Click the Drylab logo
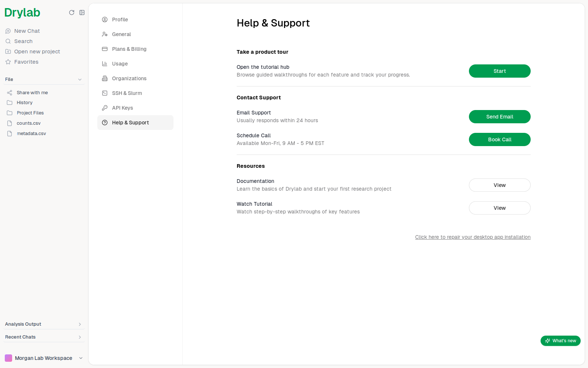 point(22,13)
